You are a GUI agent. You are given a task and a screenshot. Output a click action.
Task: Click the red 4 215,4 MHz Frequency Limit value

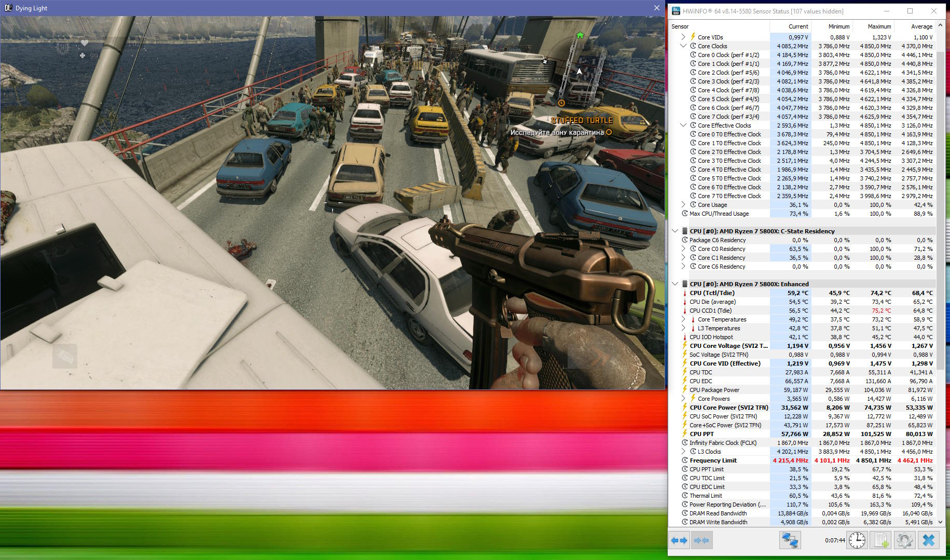tap(791, 460)
